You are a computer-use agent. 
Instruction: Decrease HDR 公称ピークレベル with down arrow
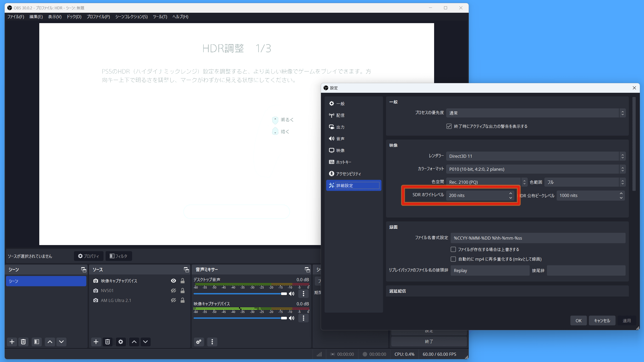[x=621, y=198]
